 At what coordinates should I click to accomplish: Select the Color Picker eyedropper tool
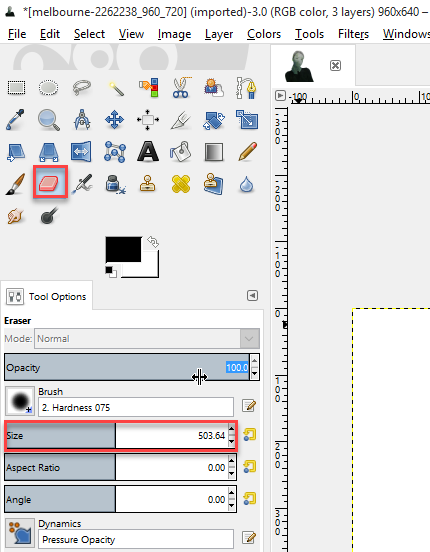pos(15,120)
